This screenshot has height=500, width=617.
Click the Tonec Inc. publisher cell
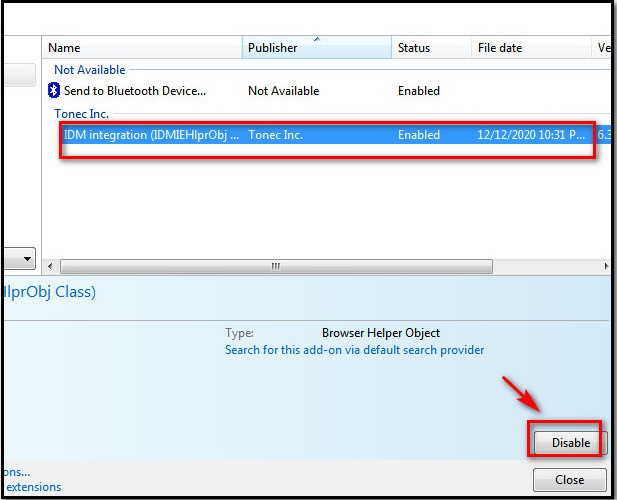(275, 135)
